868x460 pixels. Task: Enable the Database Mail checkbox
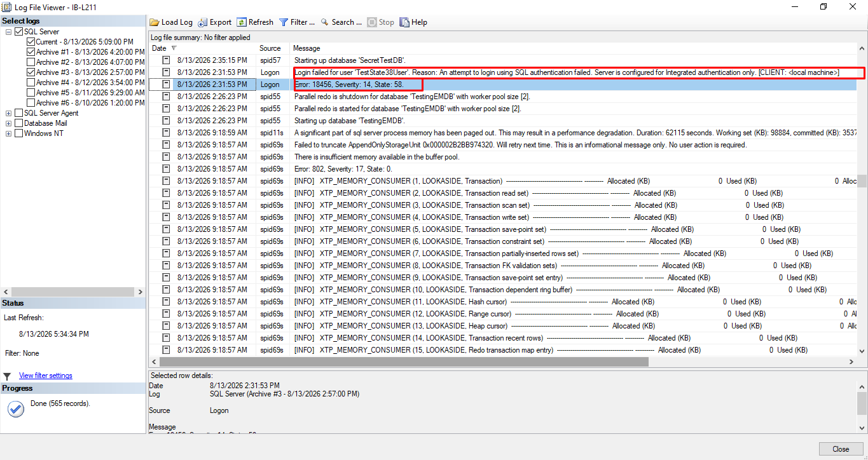click(18, 123)
